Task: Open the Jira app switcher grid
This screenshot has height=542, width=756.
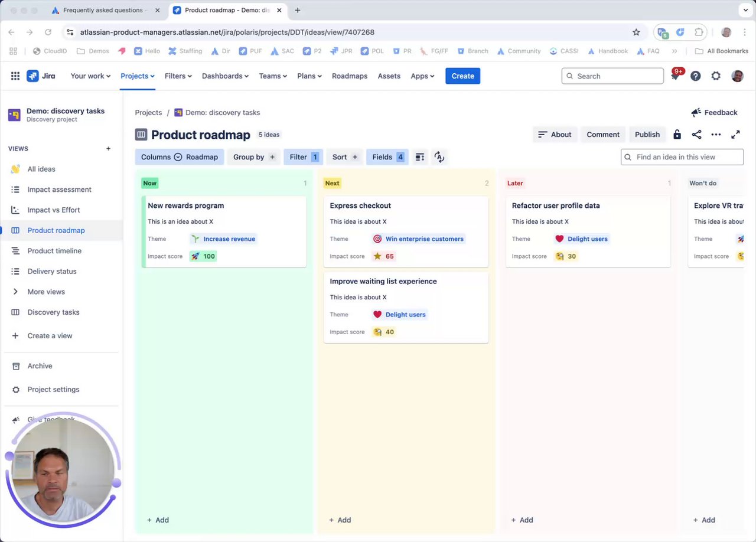Action: coord(15,76)
